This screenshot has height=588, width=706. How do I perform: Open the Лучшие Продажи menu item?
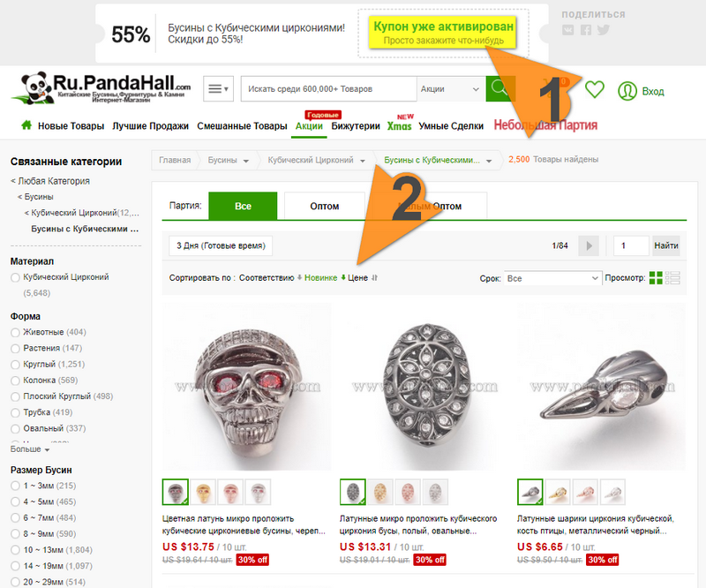click(x=150, y=125)
